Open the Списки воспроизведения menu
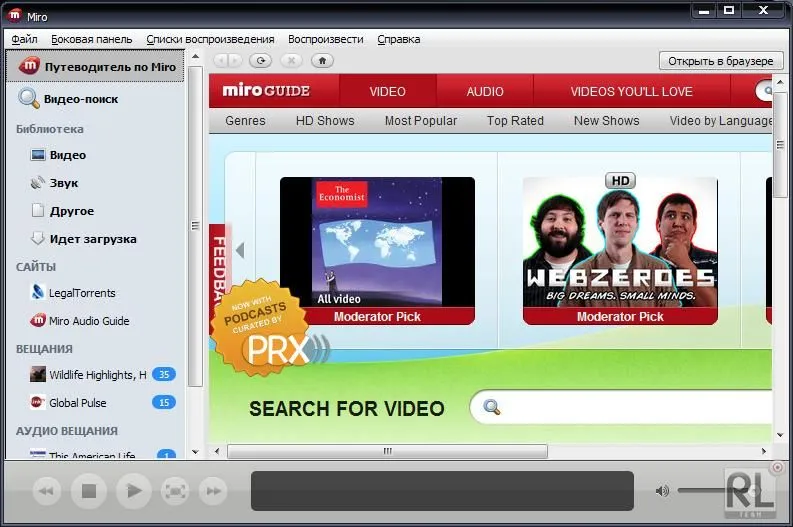 click(210, 39)
